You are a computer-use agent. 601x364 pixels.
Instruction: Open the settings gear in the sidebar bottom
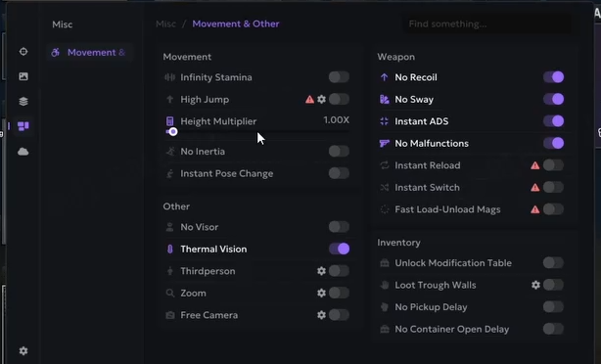tap(23, 350)
